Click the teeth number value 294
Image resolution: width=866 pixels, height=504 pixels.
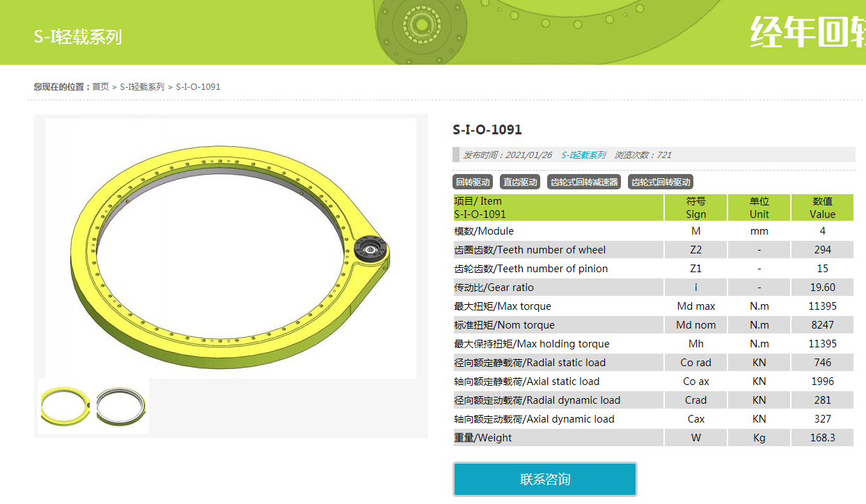click(823, 250)
